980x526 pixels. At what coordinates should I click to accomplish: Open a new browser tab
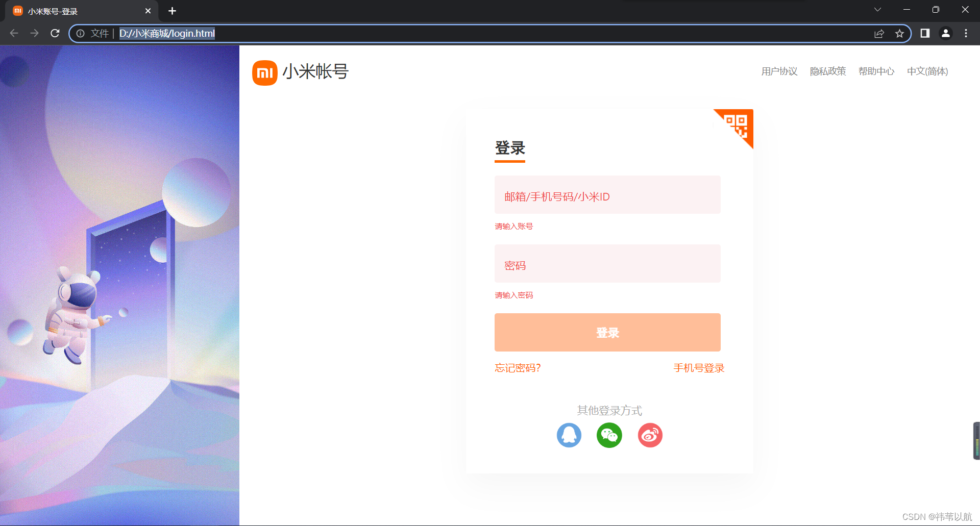[x=172, y=11]
